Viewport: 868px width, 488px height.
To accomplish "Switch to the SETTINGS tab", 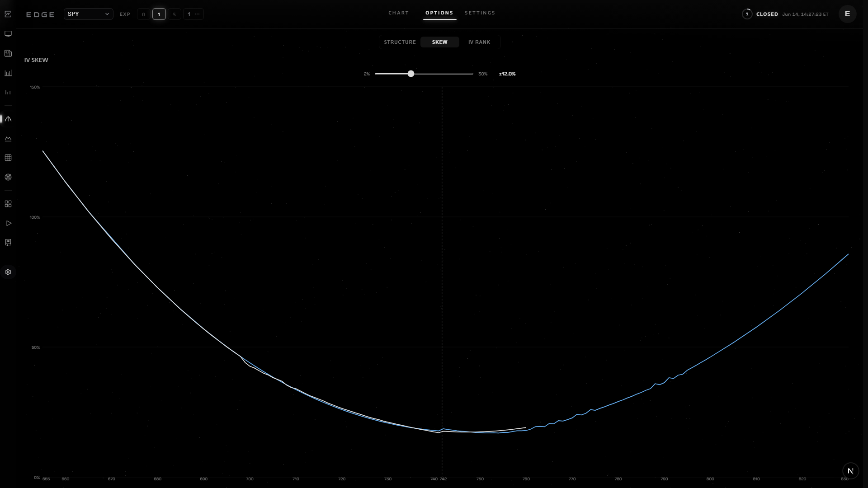I will 480,13.
